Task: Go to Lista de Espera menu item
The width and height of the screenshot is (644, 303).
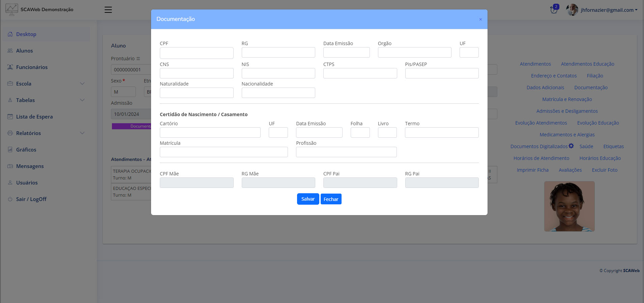Action: coord(34,117)
